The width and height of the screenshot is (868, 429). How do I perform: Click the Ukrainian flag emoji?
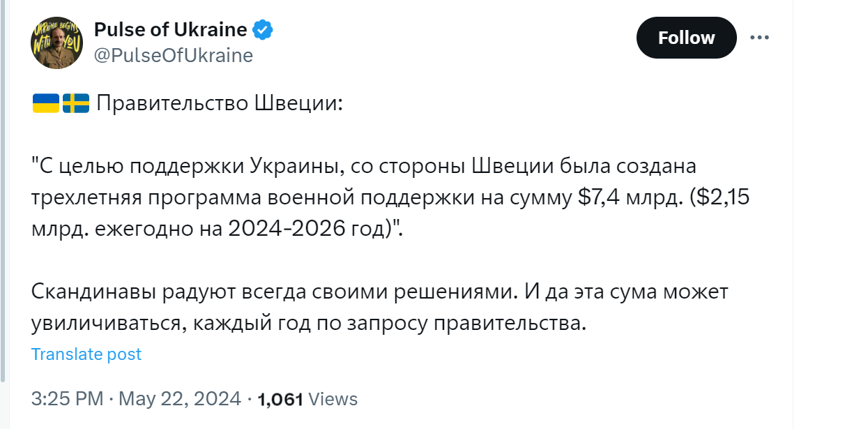pos(45,105)
